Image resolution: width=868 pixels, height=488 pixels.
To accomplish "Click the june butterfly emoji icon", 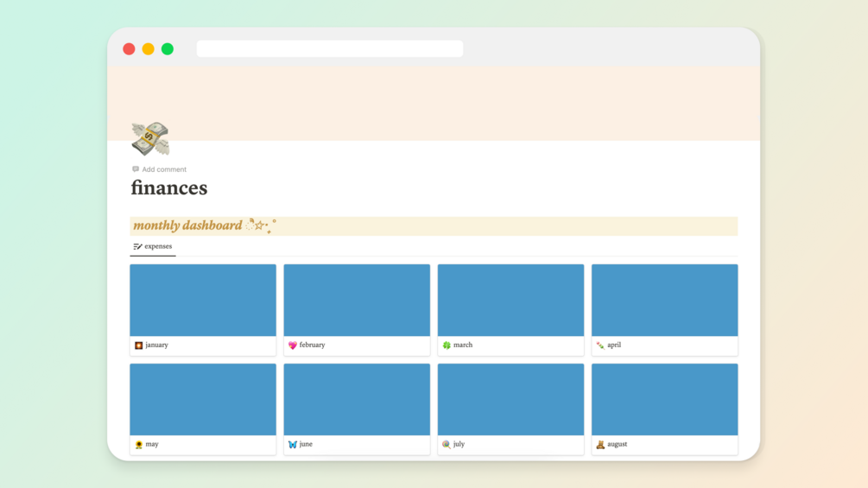I will (x=293, y=444).
